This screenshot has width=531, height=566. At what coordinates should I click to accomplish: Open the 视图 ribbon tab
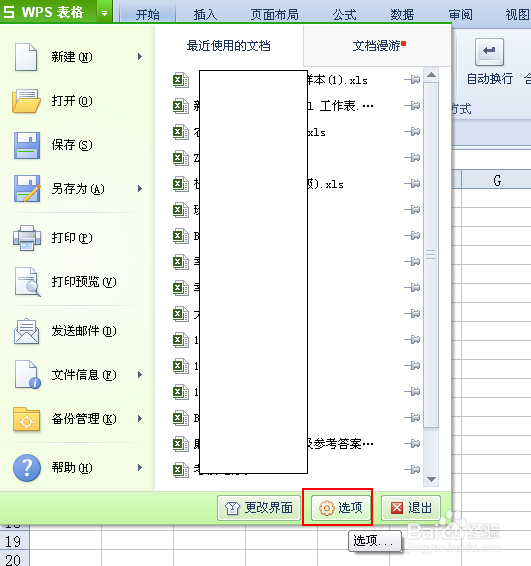517,14
